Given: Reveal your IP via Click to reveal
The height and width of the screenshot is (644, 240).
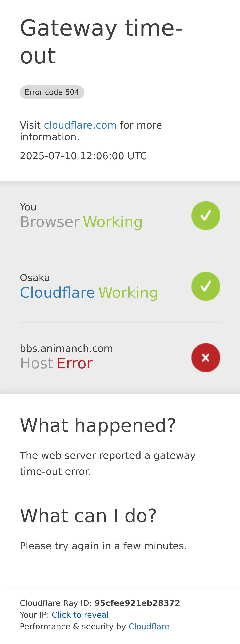Looking at the screenshot, I should 80,615.
